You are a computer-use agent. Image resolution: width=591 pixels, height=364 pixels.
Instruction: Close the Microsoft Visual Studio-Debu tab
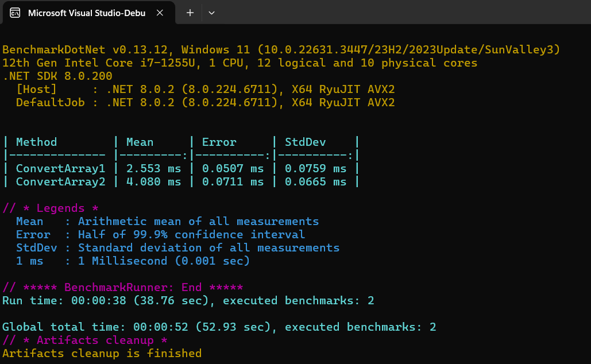(x=160, y=13)
